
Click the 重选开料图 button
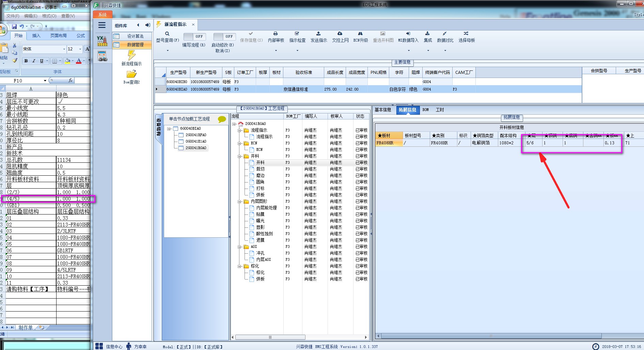tap(383, 37)
